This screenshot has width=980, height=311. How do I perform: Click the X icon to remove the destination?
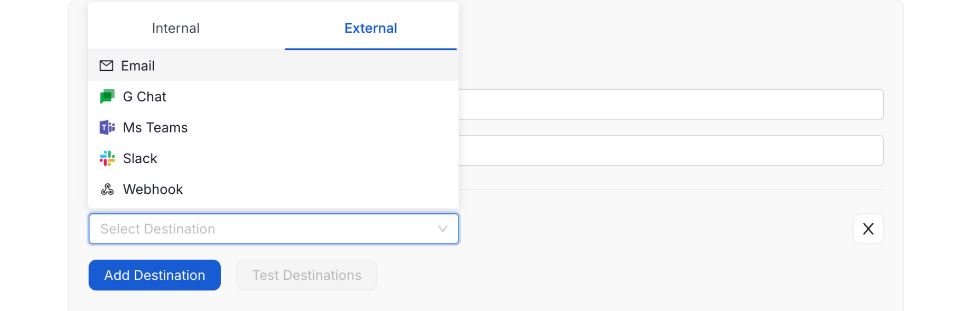coord(868,229)
